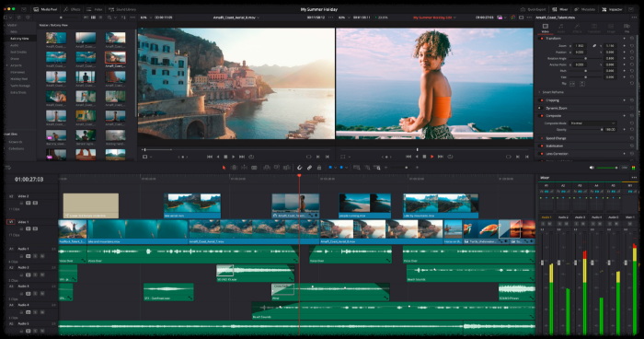Select the Video tab in the Inspector
This screenshot has width=644, height=339.
click(545, 28)
